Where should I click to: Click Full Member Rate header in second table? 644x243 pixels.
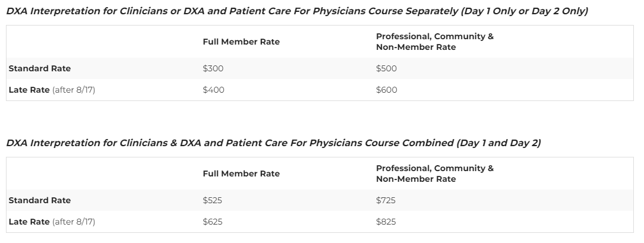[x=241, y=173]
